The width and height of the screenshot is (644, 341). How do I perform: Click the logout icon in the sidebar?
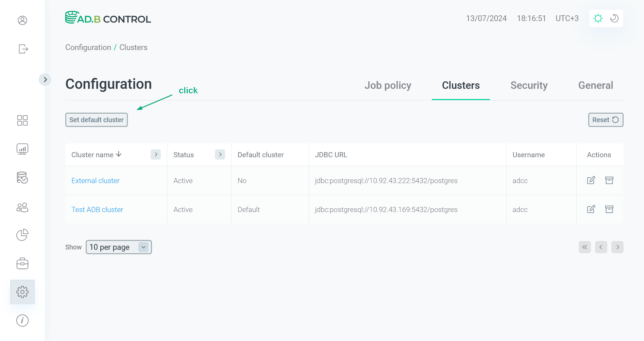click(22, 49)
